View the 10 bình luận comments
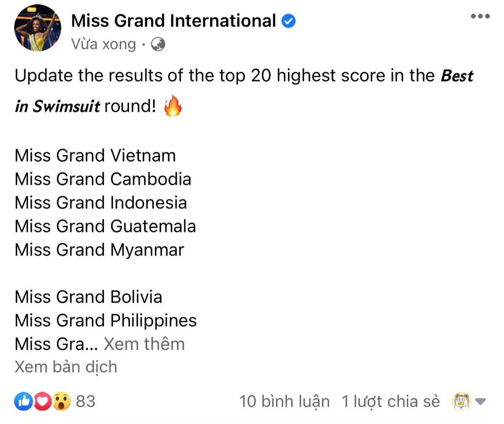Screen dimensions: 504x424 284,402
